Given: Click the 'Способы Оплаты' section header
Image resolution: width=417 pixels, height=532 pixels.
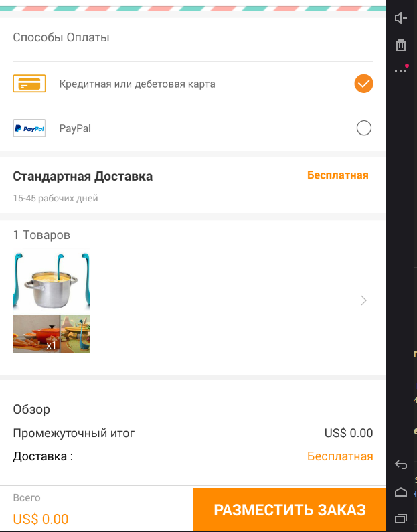Looking at the screenshot, I should [61, 37].
